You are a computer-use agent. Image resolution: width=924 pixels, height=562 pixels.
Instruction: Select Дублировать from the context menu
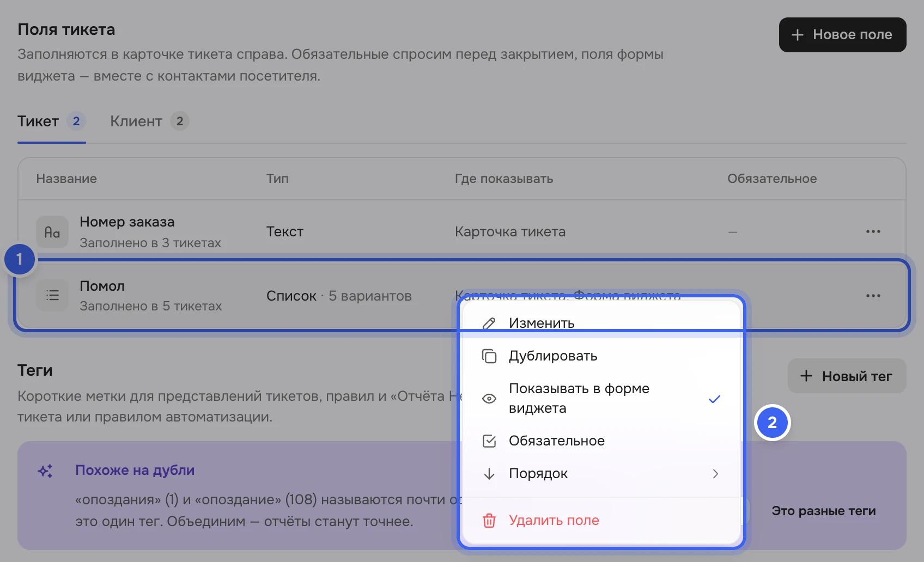601,356
